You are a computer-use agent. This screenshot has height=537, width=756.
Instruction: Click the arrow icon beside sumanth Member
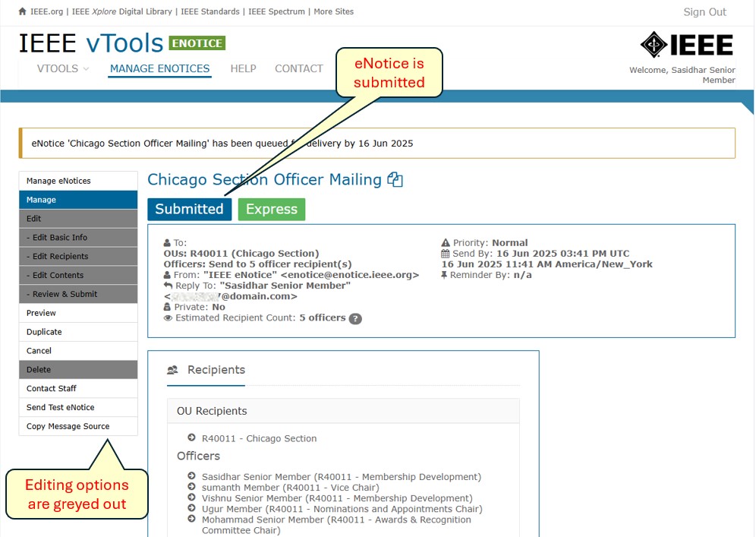tap(191, 486)
